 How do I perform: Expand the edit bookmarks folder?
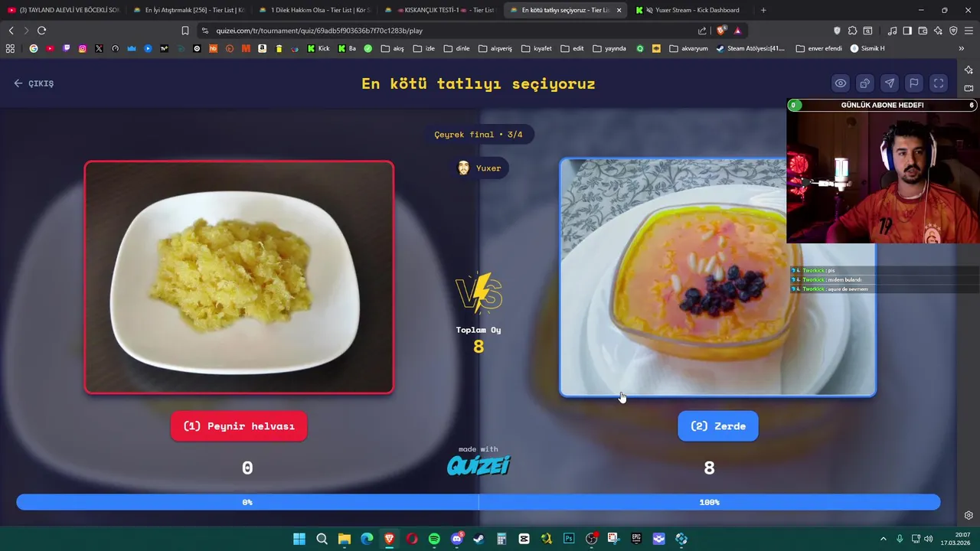click(572, 48)
